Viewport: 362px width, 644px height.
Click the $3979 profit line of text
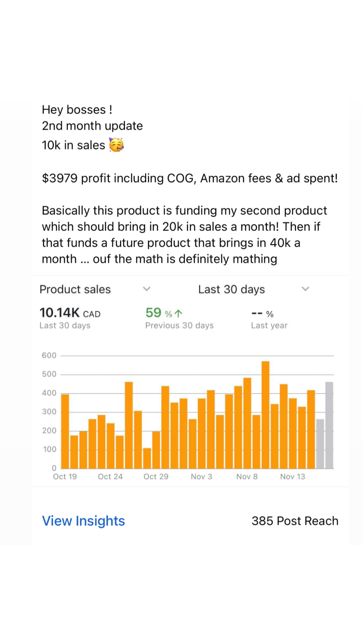coord(190,178)
